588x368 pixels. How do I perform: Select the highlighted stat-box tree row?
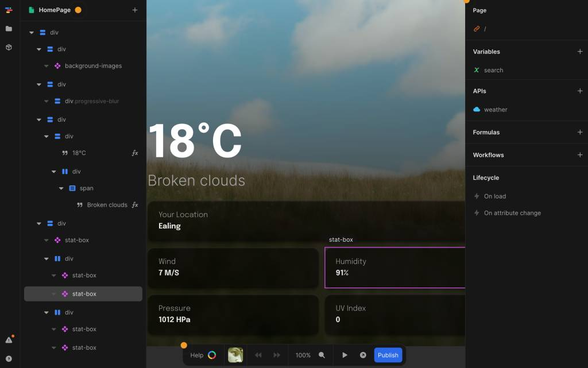[x=83, y=294]
